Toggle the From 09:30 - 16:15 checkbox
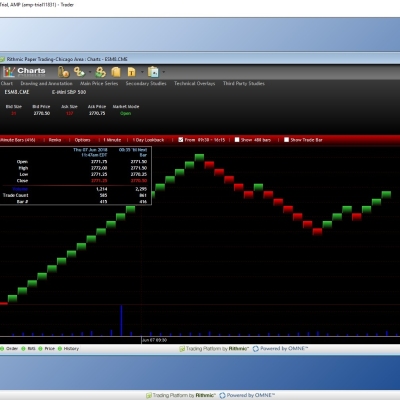Viewport: 400px width, 400px height. (181, 140)
